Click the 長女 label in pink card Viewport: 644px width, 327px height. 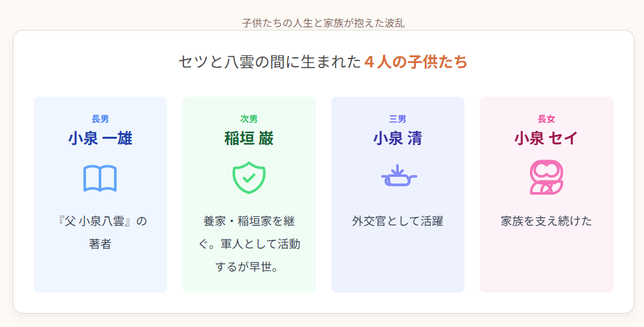point(546,119)
